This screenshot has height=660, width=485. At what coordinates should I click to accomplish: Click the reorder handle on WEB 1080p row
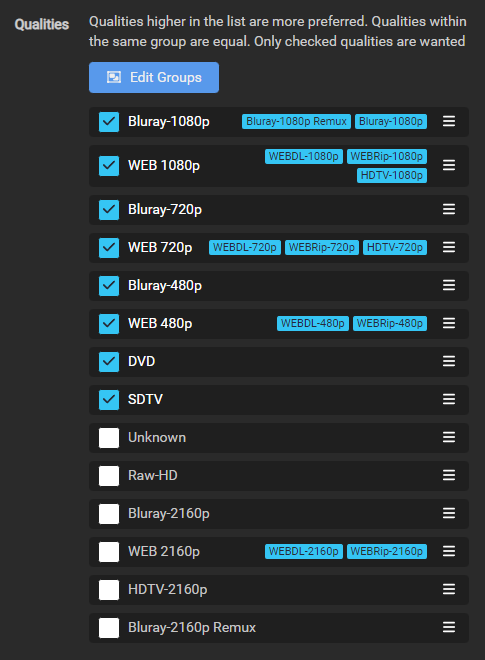point(449,165)
